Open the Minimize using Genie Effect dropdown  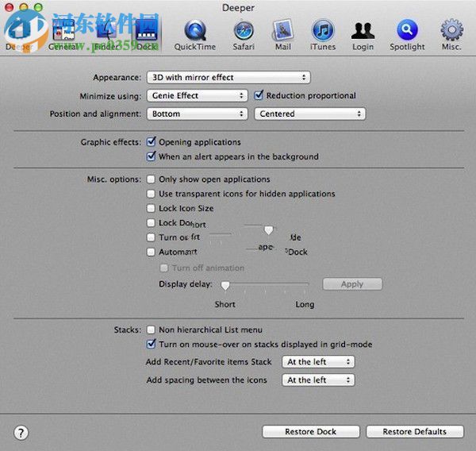(197, 96)
